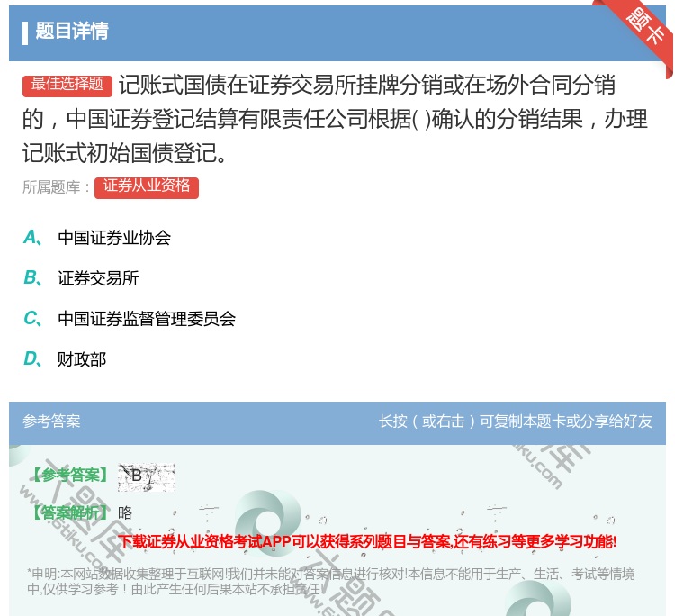Screen dimensions: 675x616
Task: Open the red 下载证券从业资格考试APP promotion link
Action: [367, 541]
